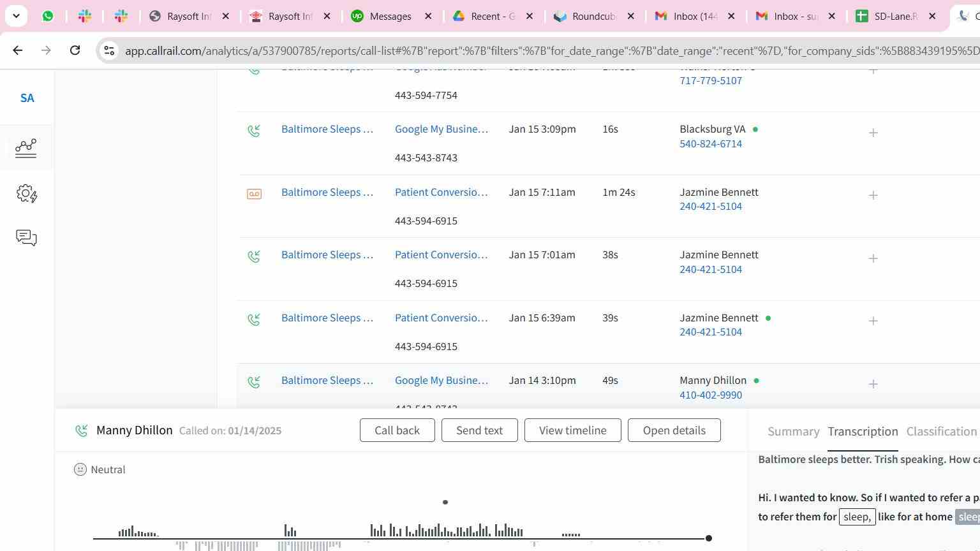This screenshot has height=551, width=980.
Task: Open the browser tab list dropdown
Action: point(16,16)
